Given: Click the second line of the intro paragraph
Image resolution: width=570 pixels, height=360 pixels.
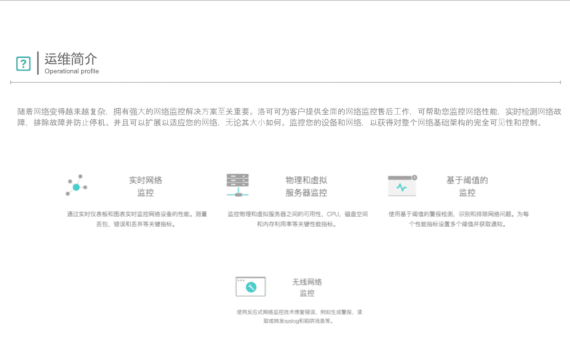Looking at the screenshot, I should click(x=280, y=123).
